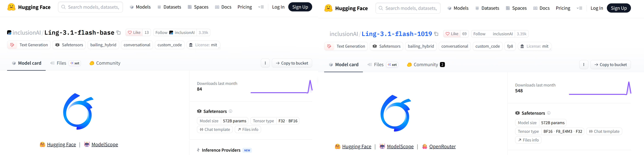Click Log In on right page

point(597,8)
